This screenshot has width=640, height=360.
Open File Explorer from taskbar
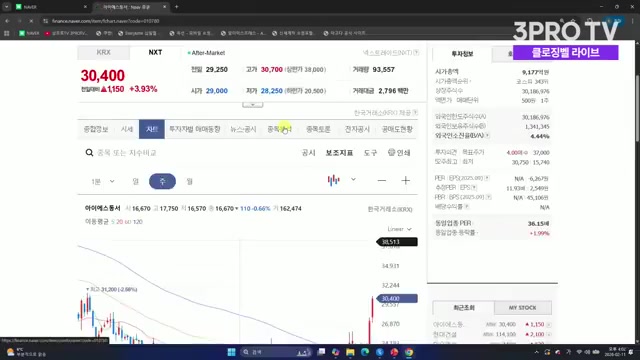pos(350,352)
